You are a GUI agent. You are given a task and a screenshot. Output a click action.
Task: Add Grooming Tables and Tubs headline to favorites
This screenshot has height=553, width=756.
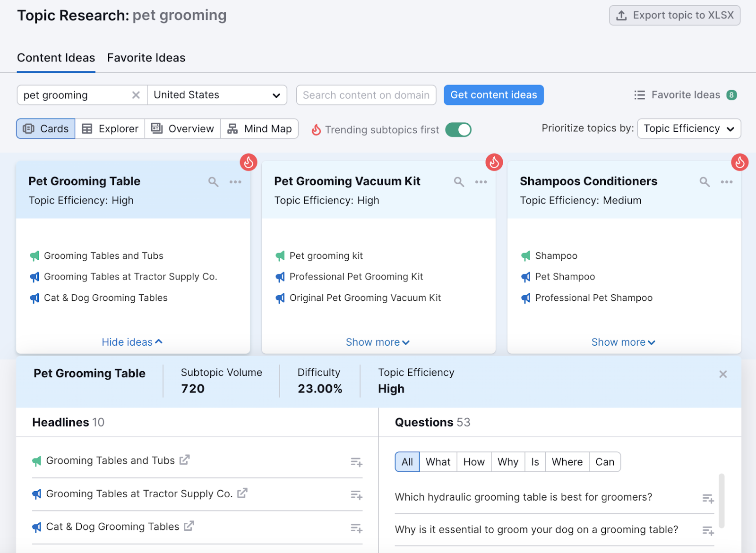pos(356,462)
